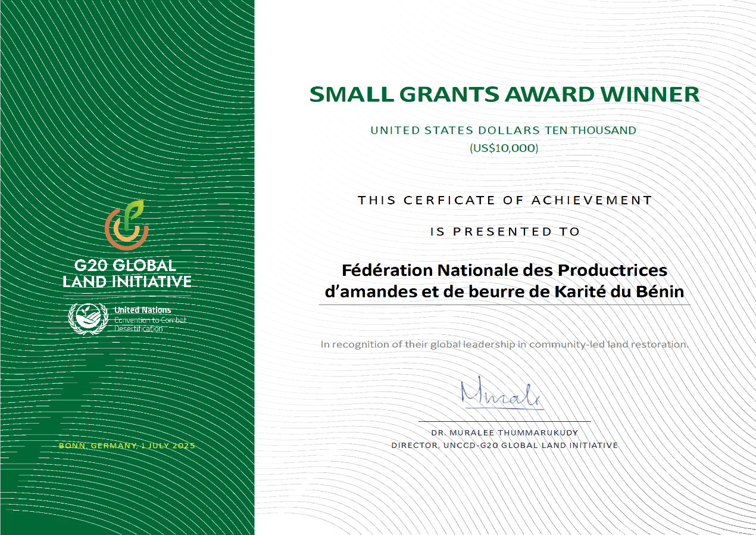Click the "BONN, GERMANY, 1 JULY 2025" date line
Viewport: 756px width, 535px height.
[127, 446]
